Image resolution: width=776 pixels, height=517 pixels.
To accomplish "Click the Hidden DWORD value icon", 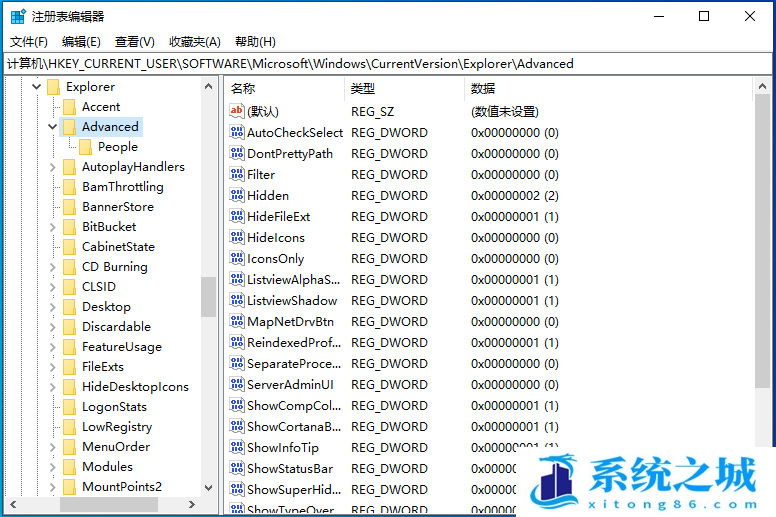I will click(x=237, y=195).
